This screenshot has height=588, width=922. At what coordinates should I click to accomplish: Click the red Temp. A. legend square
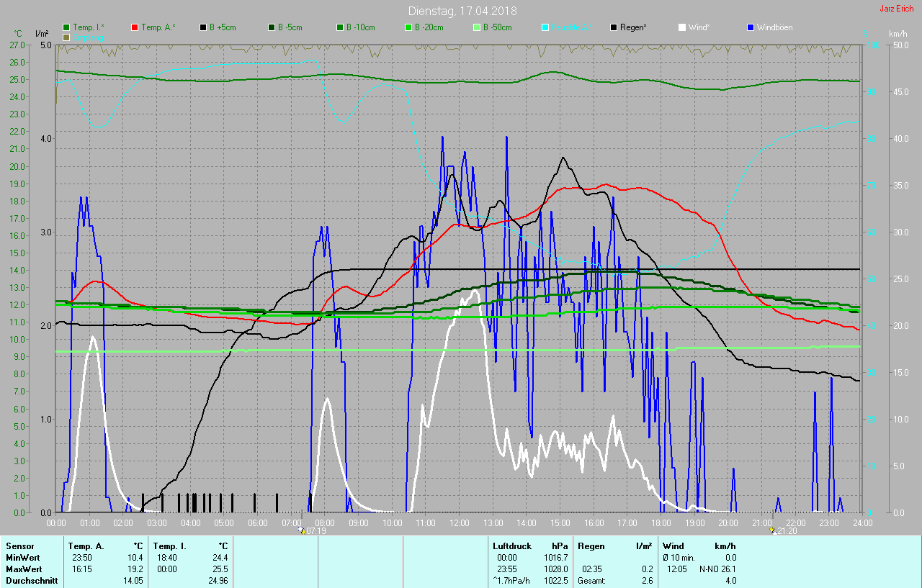[135, 27]
